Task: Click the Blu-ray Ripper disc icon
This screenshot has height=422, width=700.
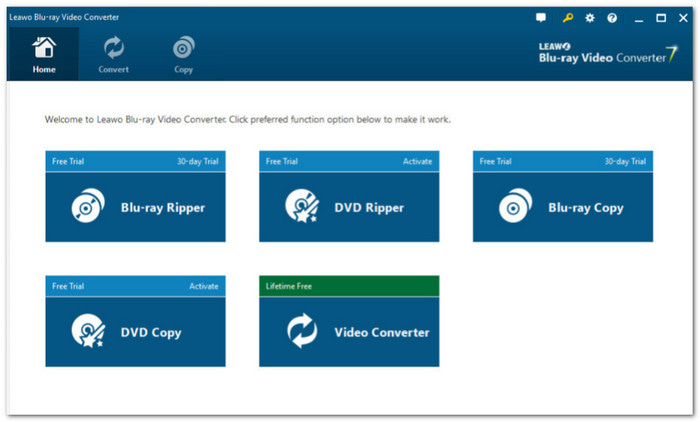Action: [x=88, y=205]
